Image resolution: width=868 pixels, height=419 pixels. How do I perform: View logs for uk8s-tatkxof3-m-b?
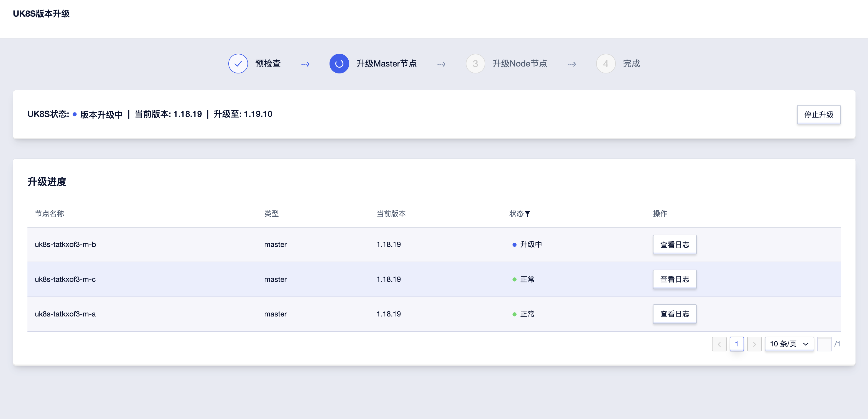tap(674, 244)
